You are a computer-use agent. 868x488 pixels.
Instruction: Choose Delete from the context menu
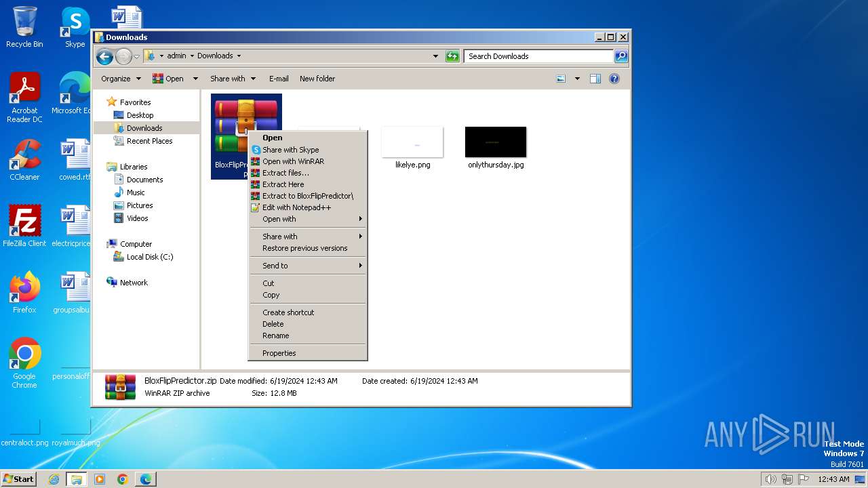pos(308,324)
